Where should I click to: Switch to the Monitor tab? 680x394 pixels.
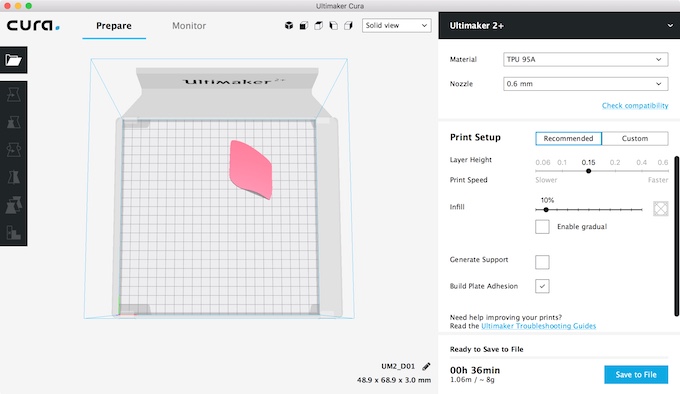click(x=189, y=26)
